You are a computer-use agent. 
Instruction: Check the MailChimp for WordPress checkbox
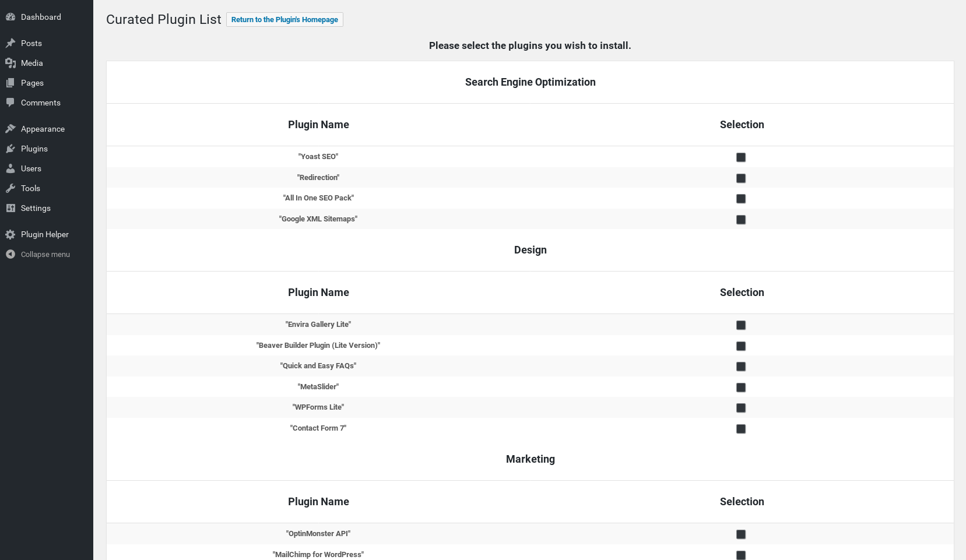click(741, 555)
